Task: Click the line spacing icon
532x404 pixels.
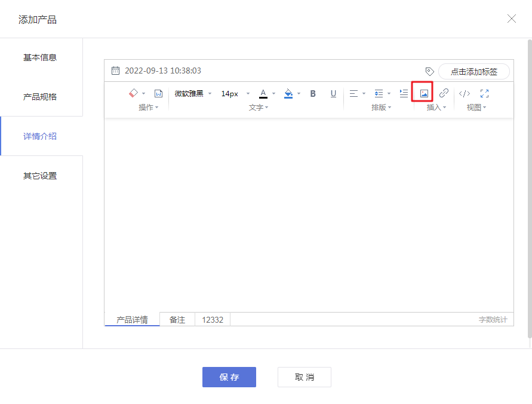Action: pos(379,93)
